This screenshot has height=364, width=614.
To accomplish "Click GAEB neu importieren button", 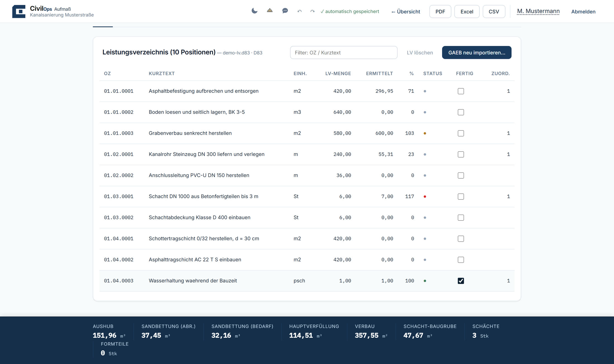I will (477, 52).
